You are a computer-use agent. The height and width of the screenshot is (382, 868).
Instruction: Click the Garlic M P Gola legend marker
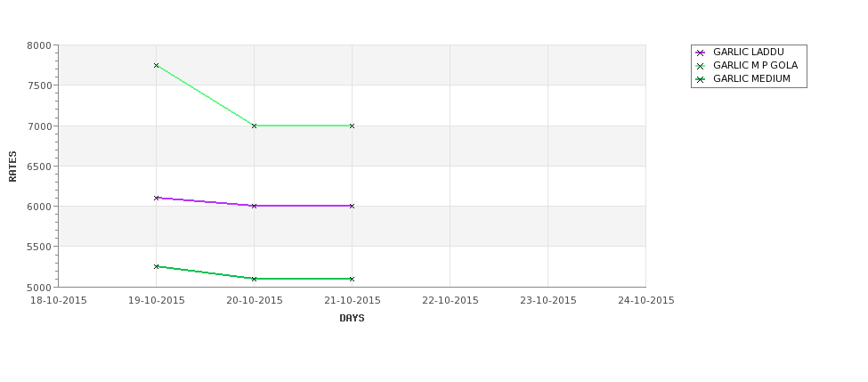(701, 67)
